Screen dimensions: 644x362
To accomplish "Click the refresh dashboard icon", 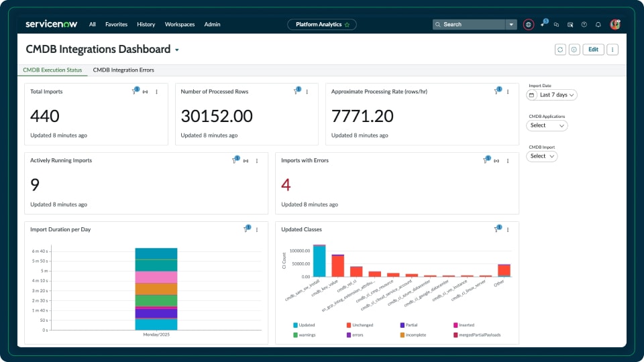I will click(x=560, y=50).
